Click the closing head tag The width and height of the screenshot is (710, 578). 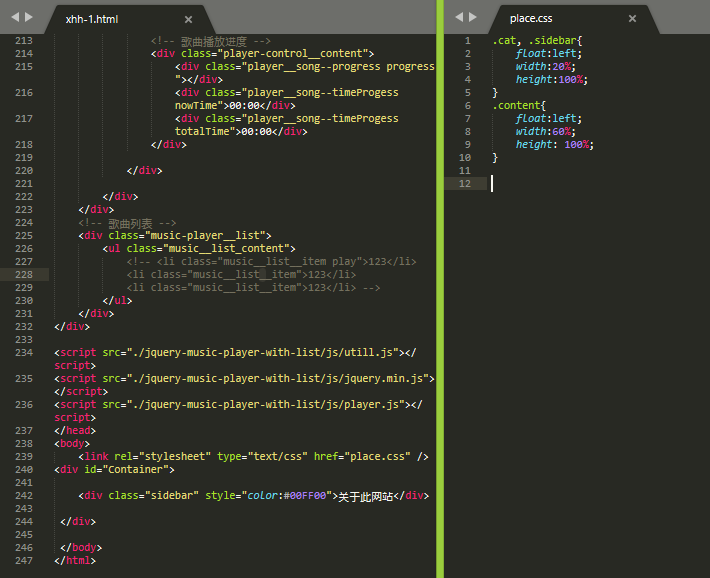coord(75,431)
